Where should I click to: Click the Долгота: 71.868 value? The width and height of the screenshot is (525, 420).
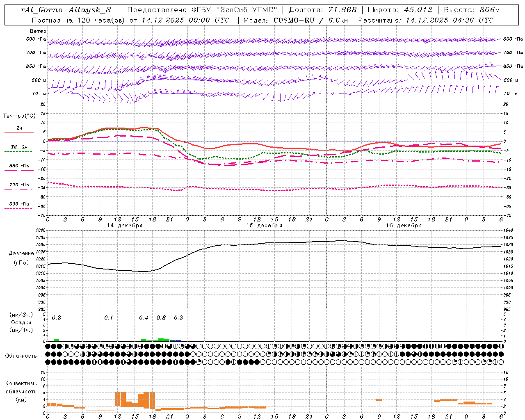(323, 10)
